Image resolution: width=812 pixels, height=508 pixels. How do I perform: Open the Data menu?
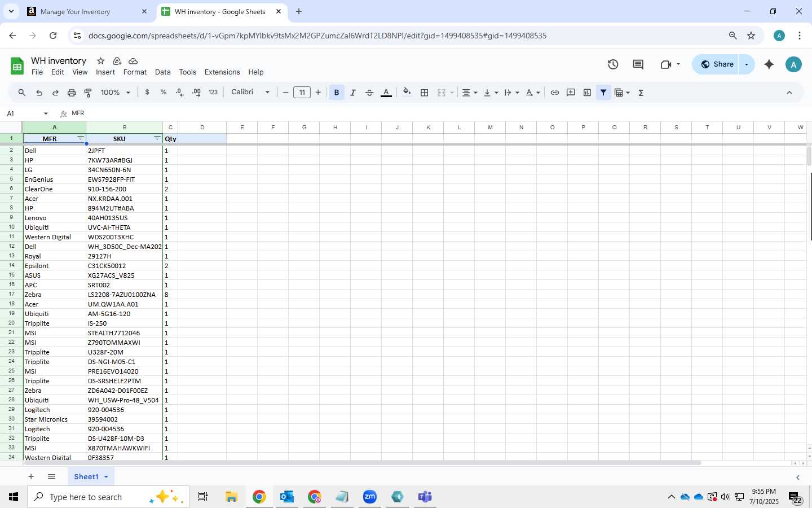(x=163, y=72)
